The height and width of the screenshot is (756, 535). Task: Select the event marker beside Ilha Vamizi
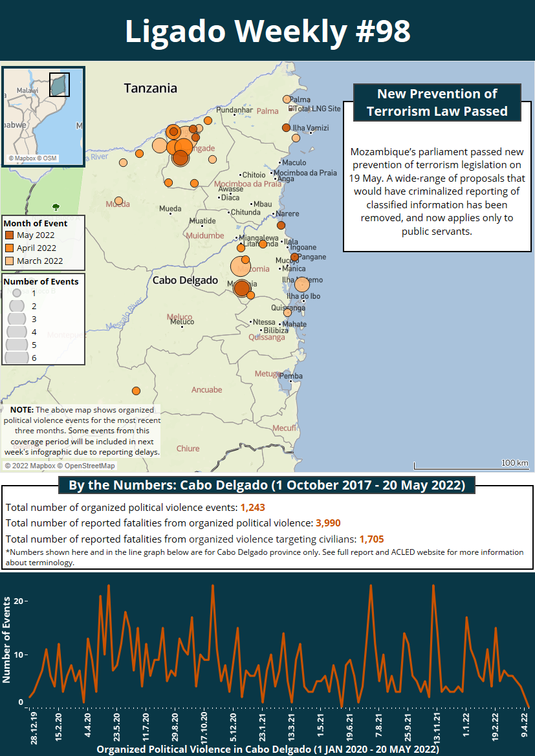point(287,128)
